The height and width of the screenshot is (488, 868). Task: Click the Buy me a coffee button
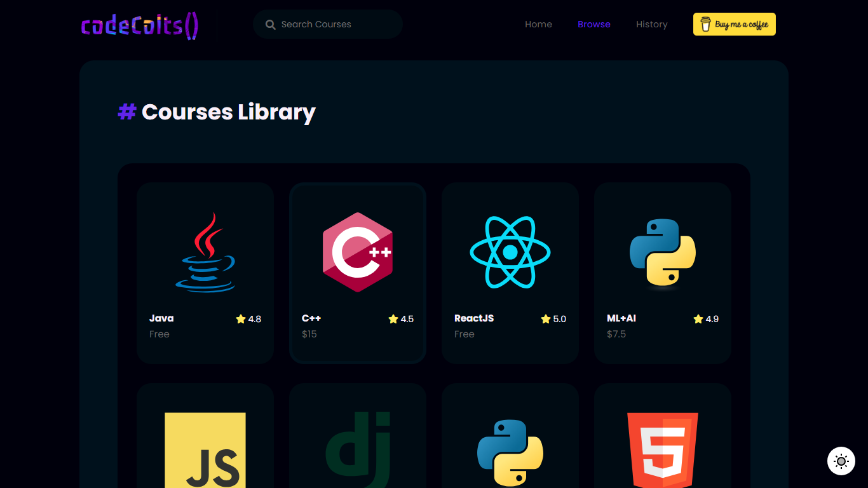click(x=735, y=24)
